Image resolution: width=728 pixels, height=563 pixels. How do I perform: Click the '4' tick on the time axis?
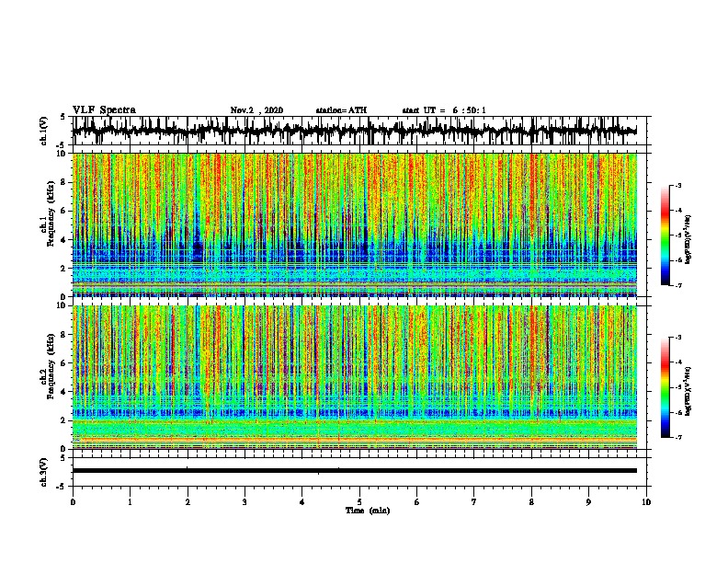pos(301,502)
